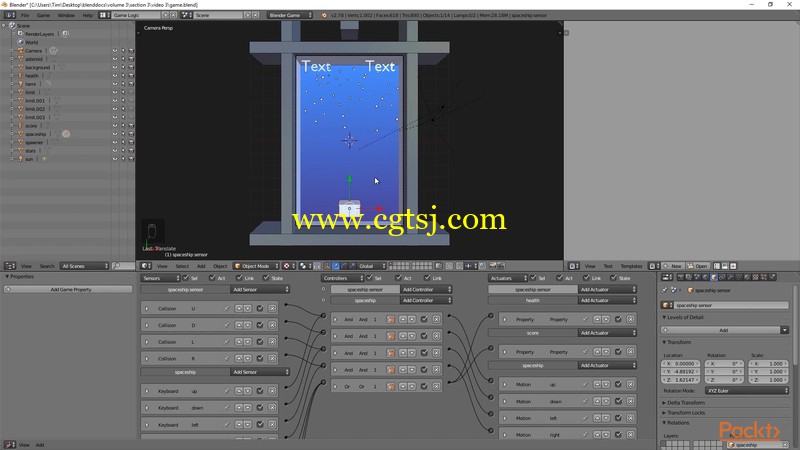Toggle Camera visibility eye in outliner
Image resolution: width=800 pixels, height=450 pixels.
[x=115, y=51]
